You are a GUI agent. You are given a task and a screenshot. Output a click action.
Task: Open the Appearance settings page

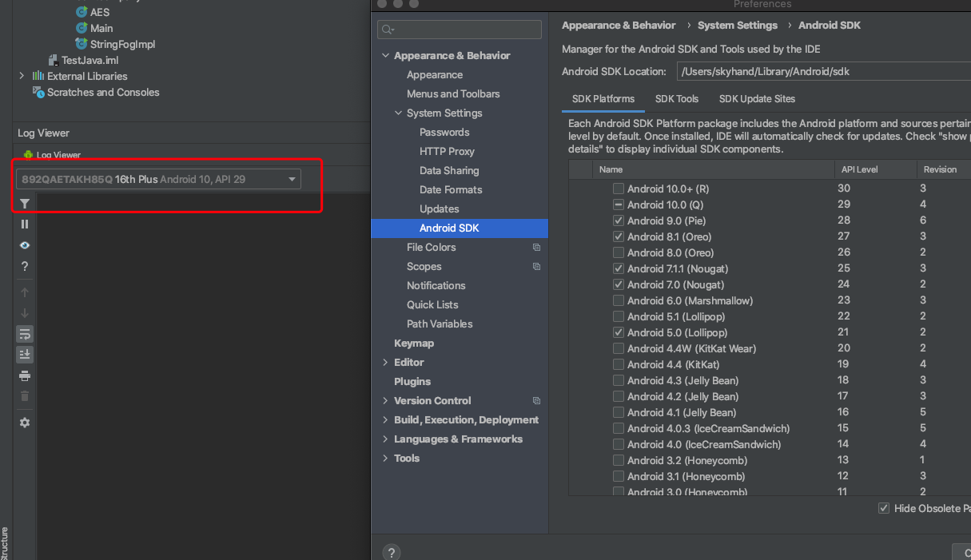435,74
